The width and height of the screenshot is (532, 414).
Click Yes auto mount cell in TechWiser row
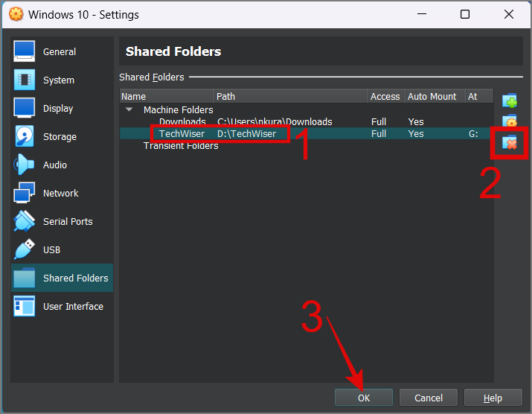tap(416, 133)
